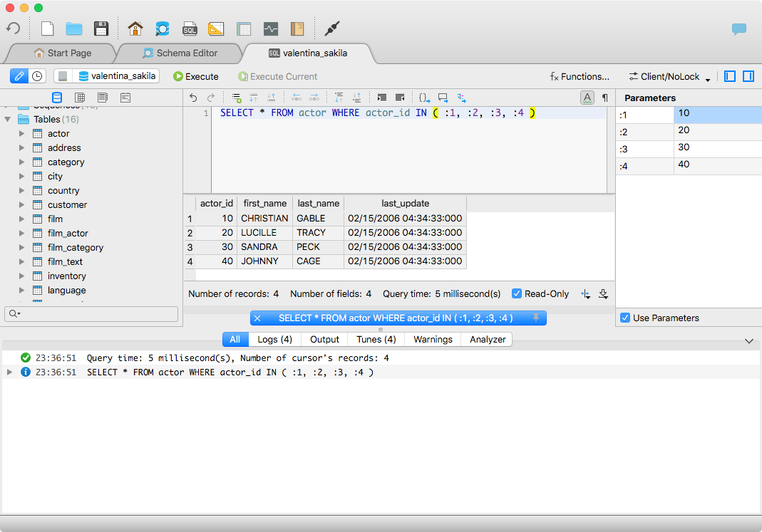Viewport: 762px width, 532px height.
Task: Redo edit in SQL editor
Action: (211, 98)
